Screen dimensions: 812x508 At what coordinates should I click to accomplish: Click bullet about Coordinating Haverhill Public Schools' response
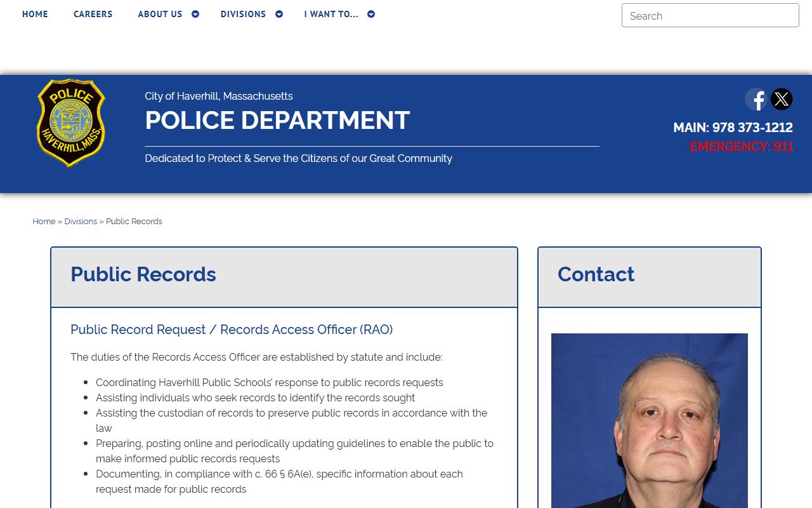[270, 382]
